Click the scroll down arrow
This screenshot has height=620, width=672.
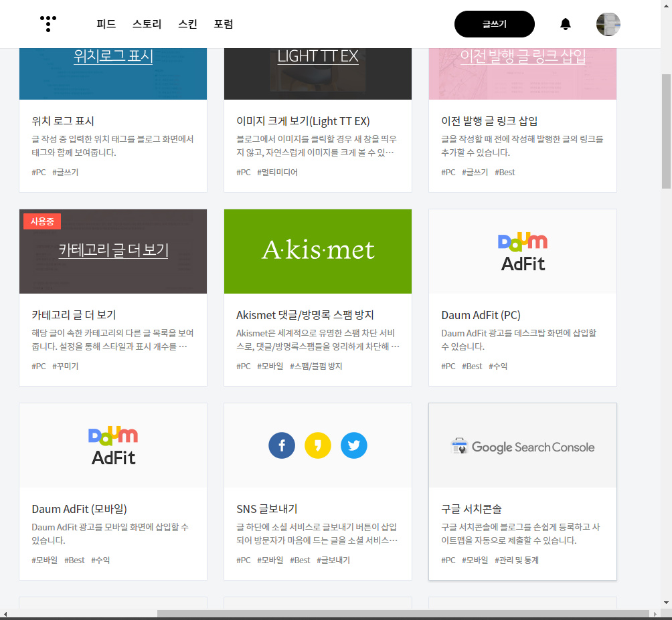[x=666, y=603]
